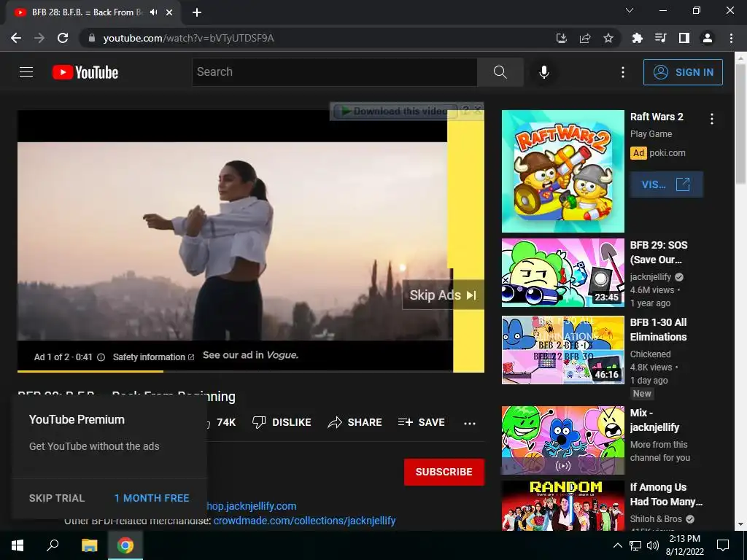Click the poki.com ad link

pos(667,153)
